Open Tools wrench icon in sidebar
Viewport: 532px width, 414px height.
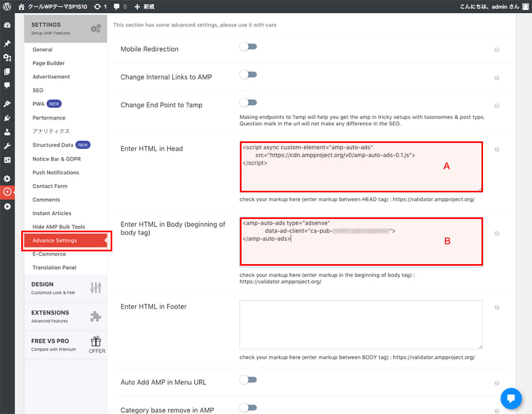(7, 146)
